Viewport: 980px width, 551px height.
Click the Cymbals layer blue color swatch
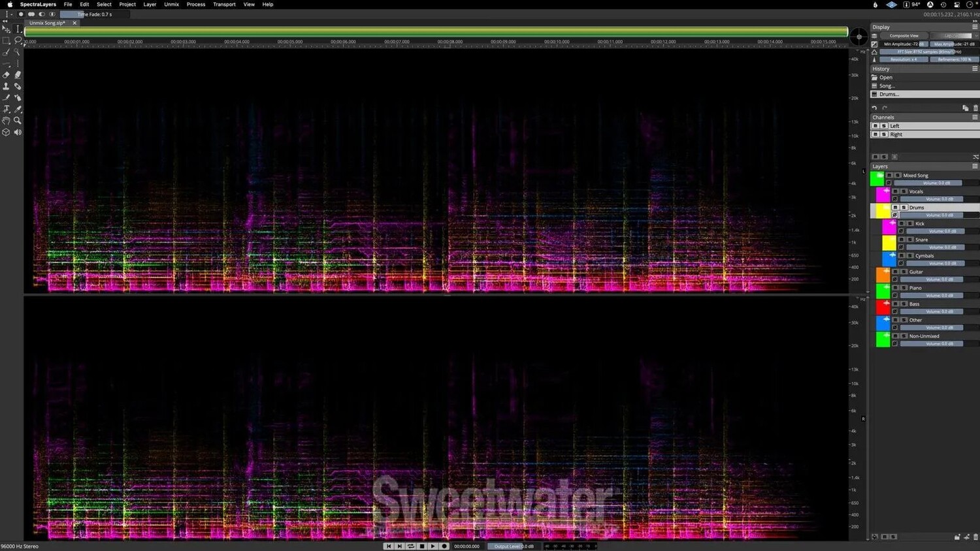point(889,259)
